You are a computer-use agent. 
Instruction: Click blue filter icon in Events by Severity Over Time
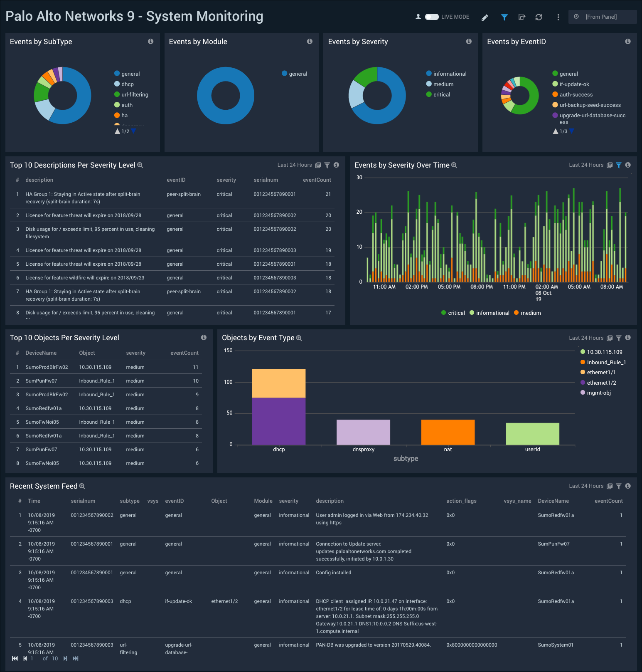(x=619, y=165)
